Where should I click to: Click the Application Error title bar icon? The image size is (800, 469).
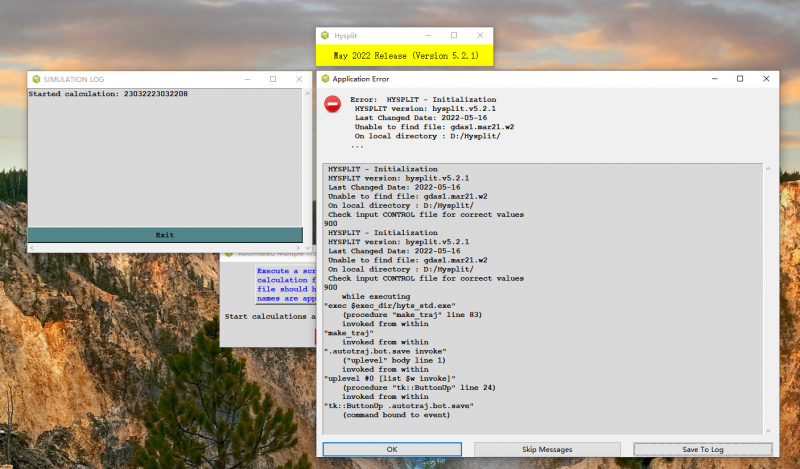click(x=325, y=79)
